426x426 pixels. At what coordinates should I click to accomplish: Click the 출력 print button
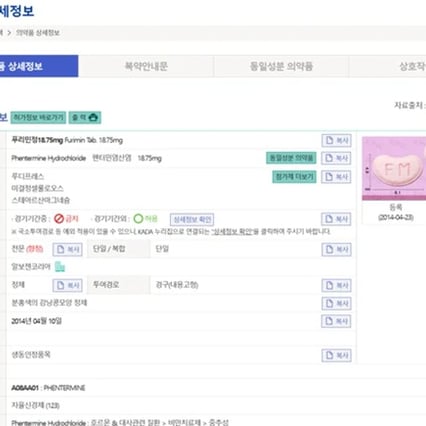point(85,118)
